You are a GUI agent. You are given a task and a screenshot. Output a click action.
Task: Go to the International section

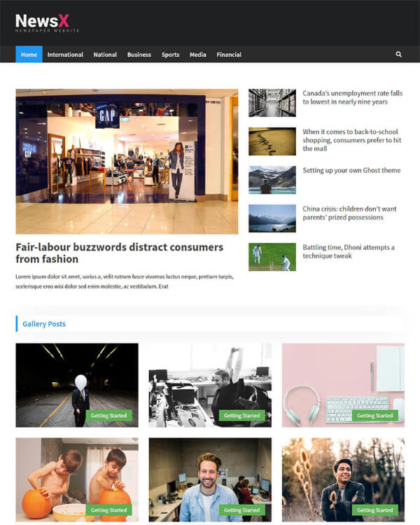click(65, 55)
